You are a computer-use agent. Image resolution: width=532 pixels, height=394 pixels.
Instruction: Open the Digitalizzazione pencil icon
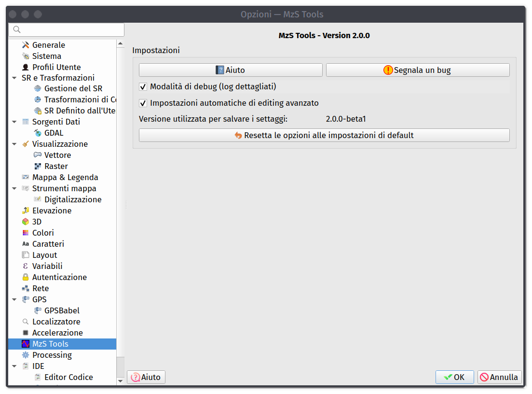pyautogui.click(x=38, y=199)
